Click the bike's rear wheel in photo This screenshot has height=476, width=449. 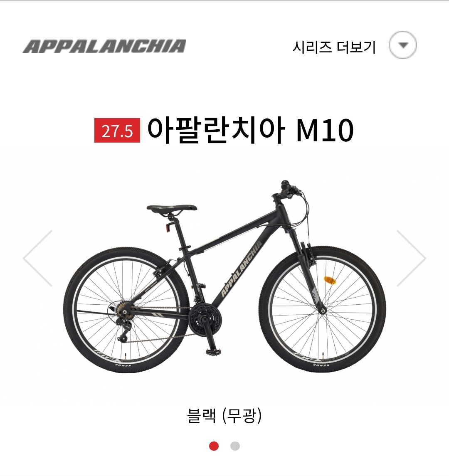coord(127,310)
